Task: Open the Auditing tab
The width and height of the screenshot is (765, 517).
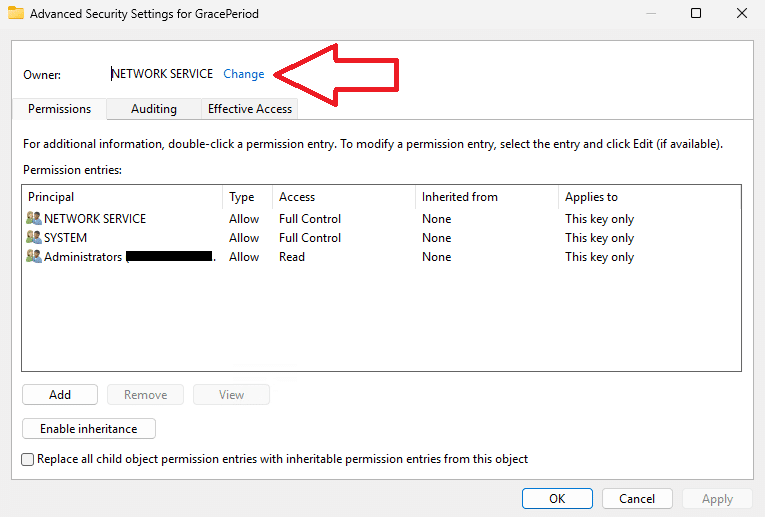Action: (x=154, y=109)
